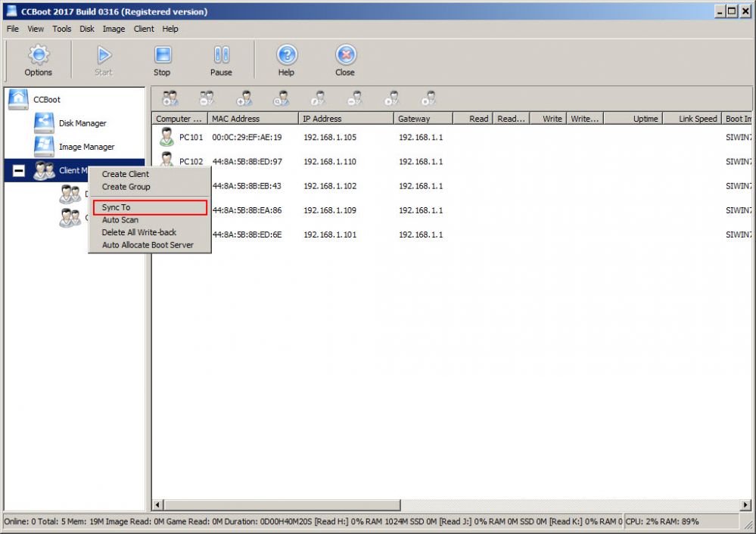Click the horizontal scrollbar thumb

[282, 505]
